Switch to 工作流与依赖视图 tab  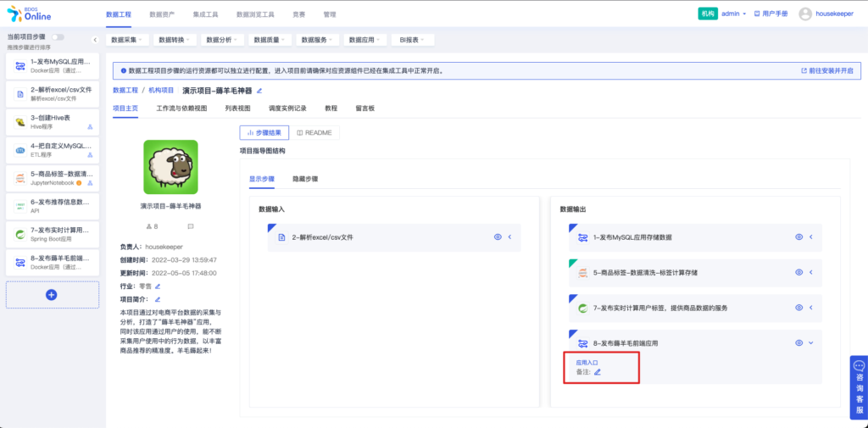pyautogui.click(x=181, y=108)
